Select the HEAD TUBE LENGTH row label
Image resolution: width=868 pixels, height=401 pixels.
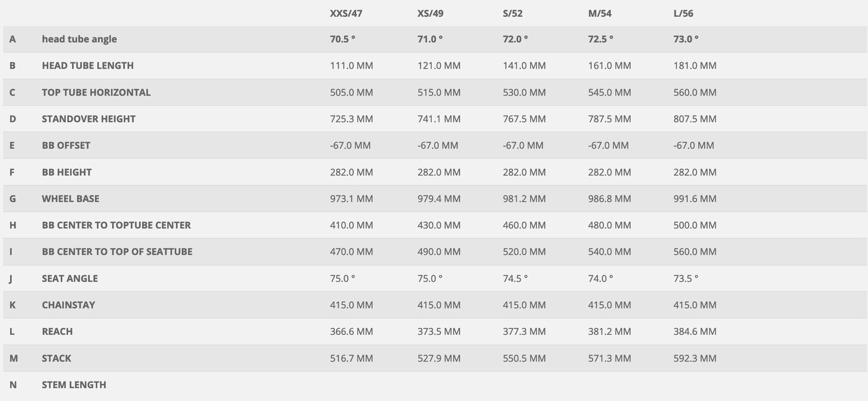(87, 66)
